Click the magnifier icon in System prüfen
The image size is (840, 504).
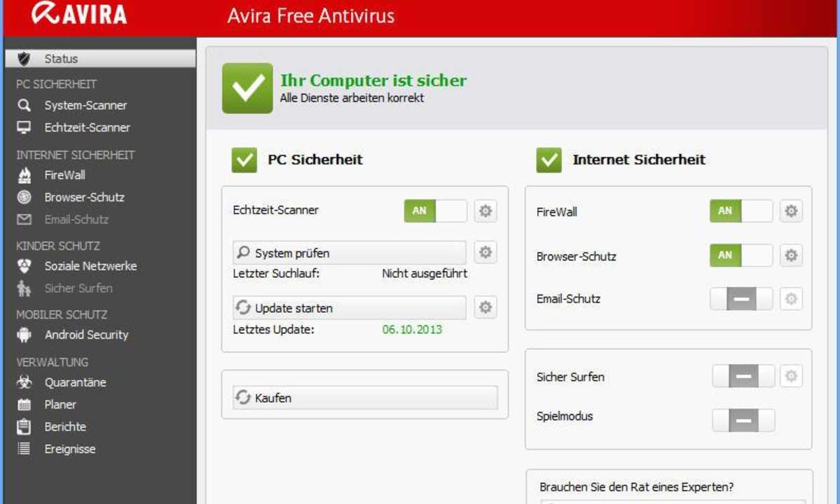(243, 252)
